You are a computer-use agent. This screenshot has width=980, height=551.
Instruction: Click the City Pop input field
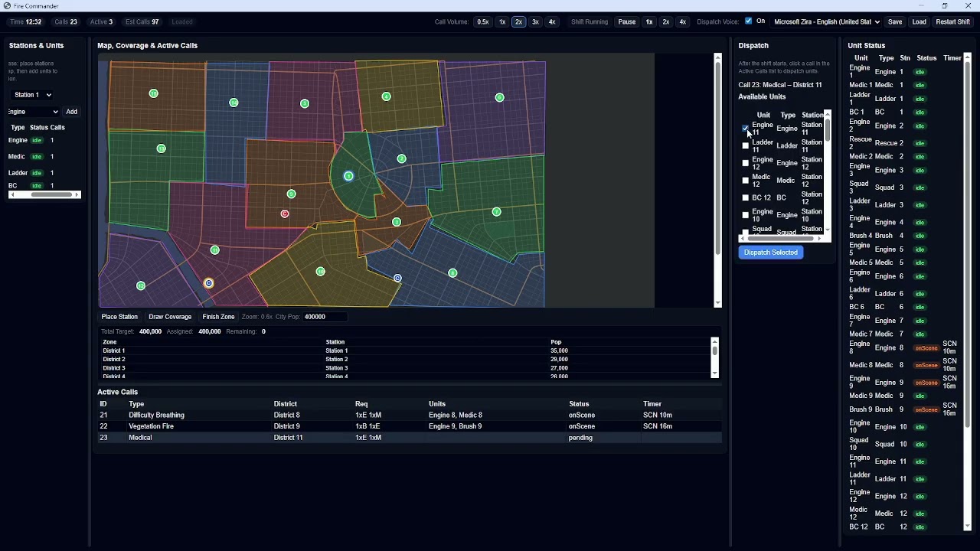(325, 317)
